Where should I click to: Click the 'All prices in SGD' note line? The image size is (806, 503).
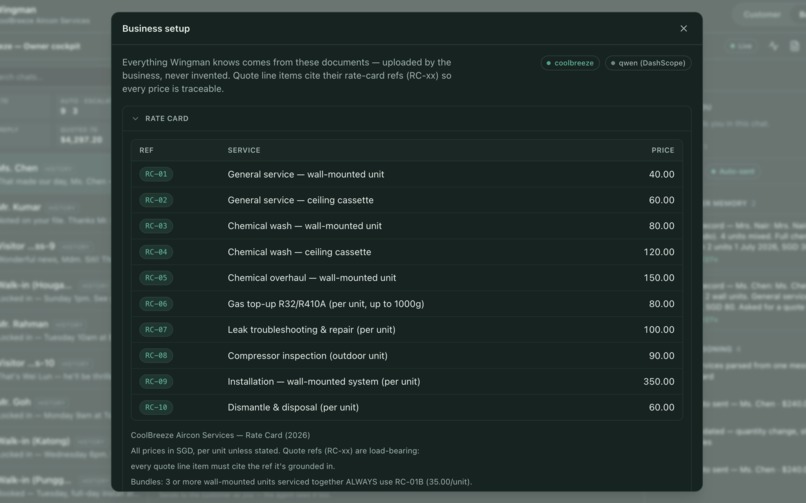pyautogui.click(x=275, y=451)
